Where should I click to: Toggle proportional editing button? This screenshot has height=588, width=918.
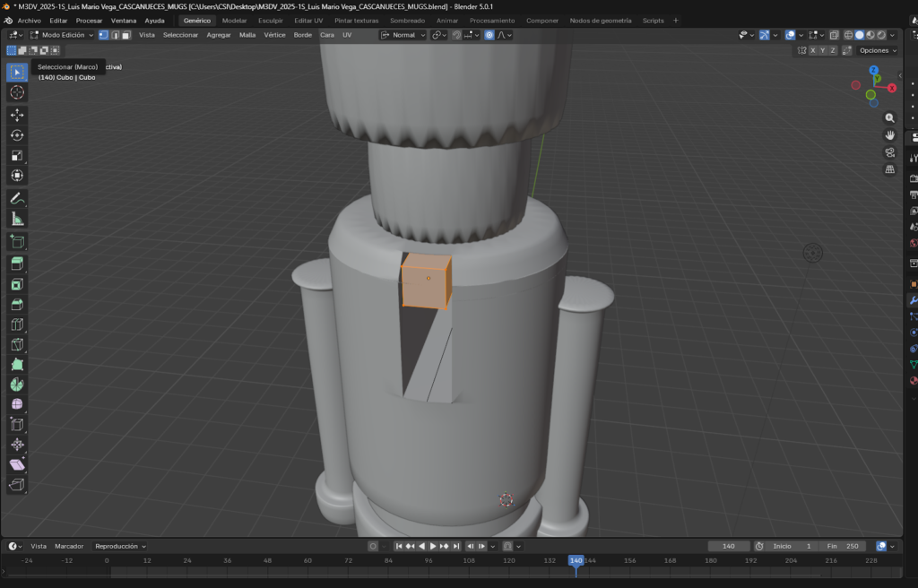click(489, 35)
